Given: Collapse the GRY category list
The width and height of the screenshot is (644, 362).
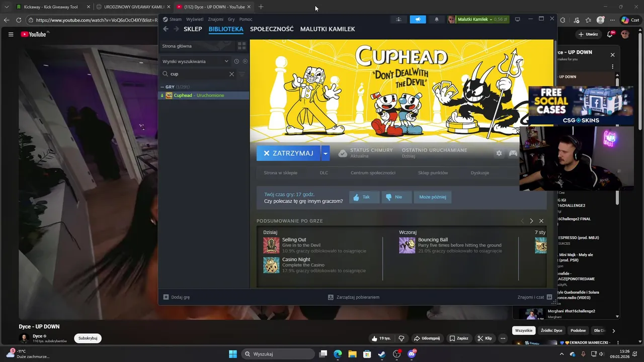Looking at the screenshot, I should 162,87.
